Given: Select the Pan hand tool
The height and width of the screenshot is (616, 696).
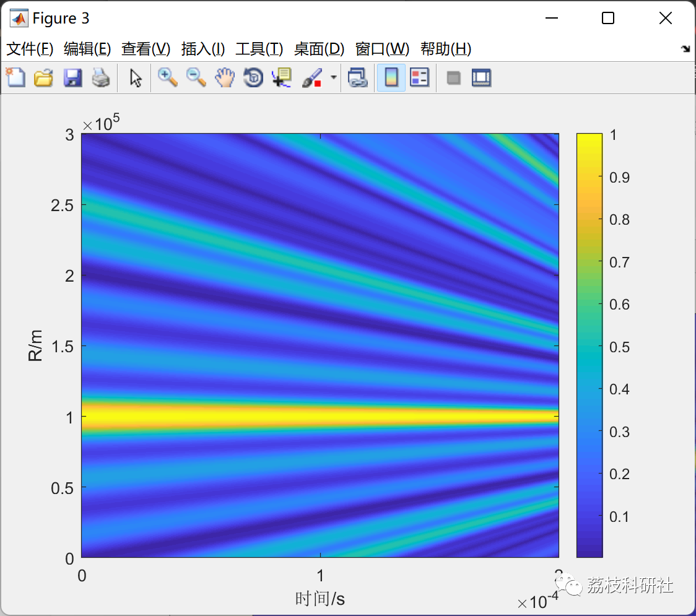Looking at the screenshot, I should click(x=225, y=77).
